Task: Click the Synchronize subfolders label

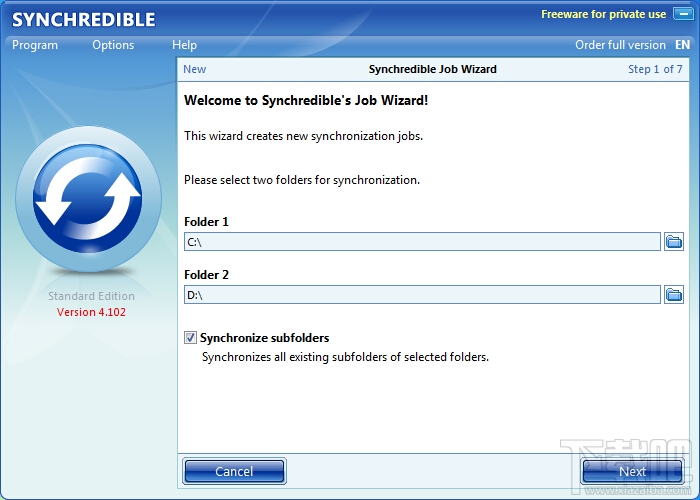Action: (x=264, y=338)
